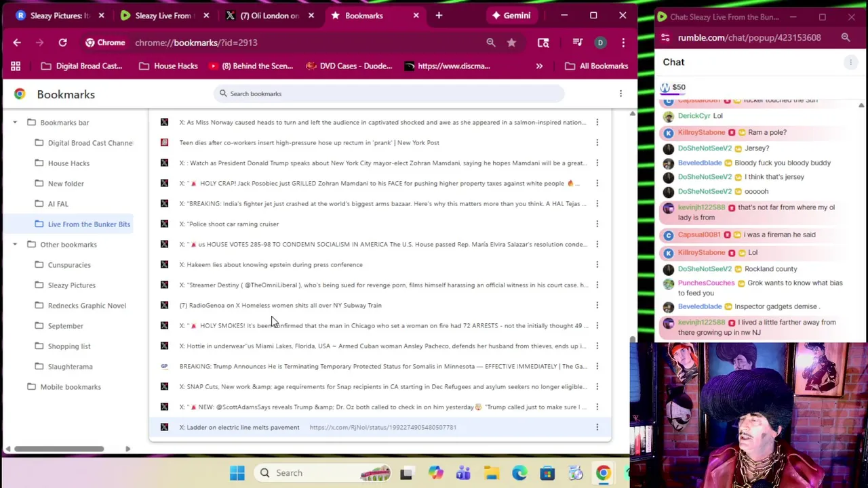Click the bookmark star icon
Image resolution: width=868 pixels, height=488 pixels.
(x=511, y=43)
